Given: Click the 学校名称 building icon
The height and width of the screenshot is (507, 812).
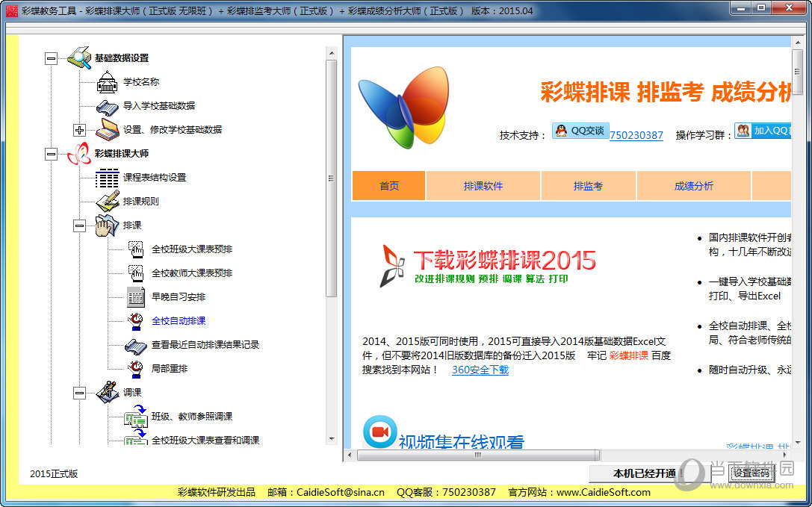Looking at the screenshot, I should tap(108, 82).
